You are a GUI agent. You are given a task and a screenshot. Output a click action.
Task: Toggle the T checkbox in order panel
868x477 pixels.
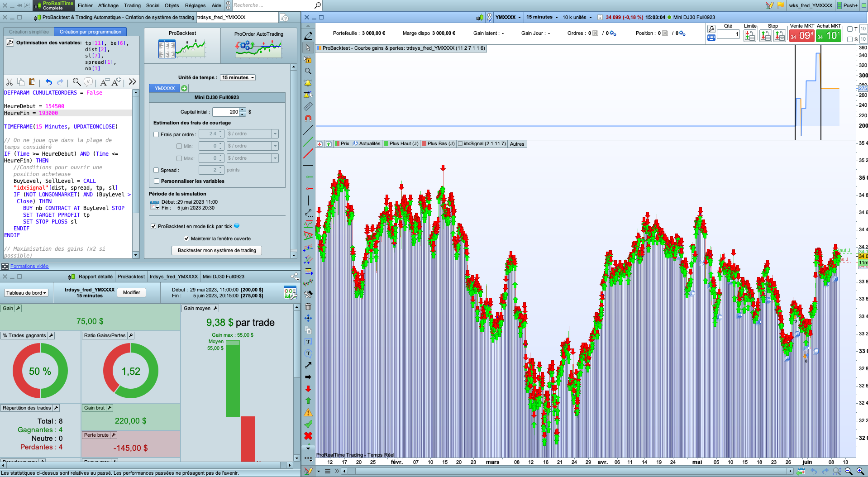(x=850, y=29)
